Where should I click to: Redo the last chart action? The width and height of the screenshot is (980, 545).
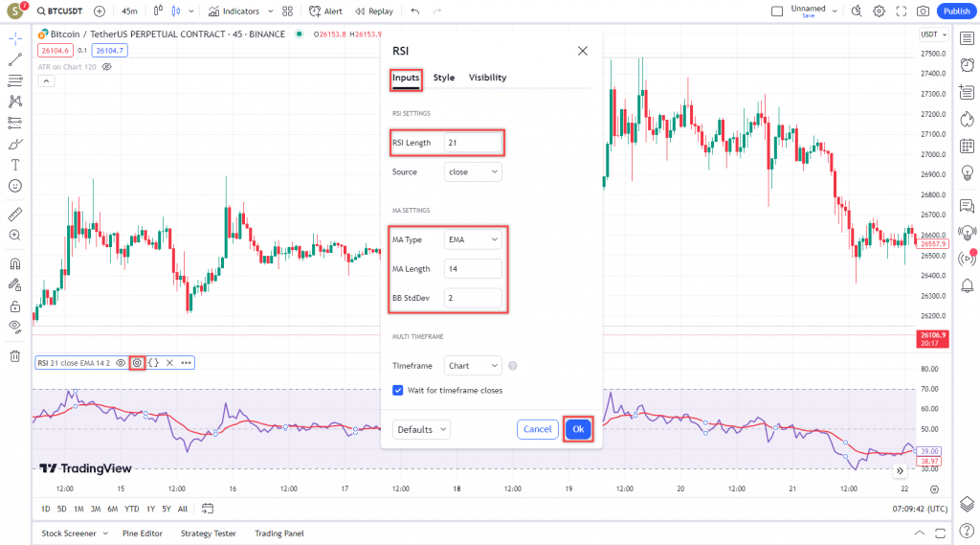coord(436,11)
